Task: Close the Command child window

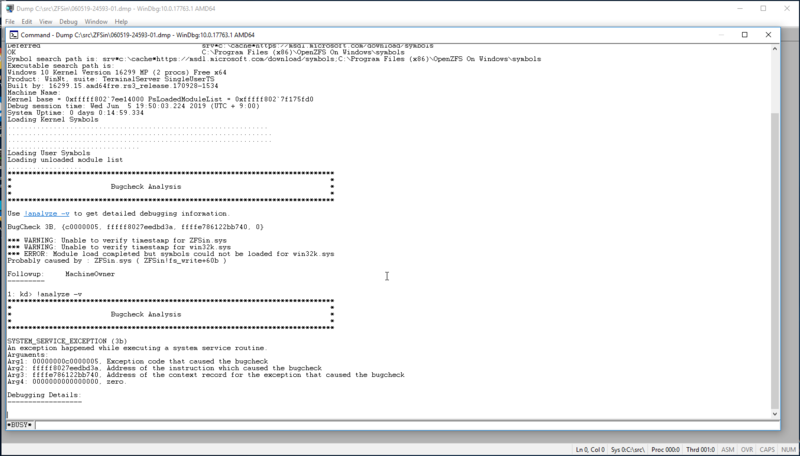Action: [768, 35]
